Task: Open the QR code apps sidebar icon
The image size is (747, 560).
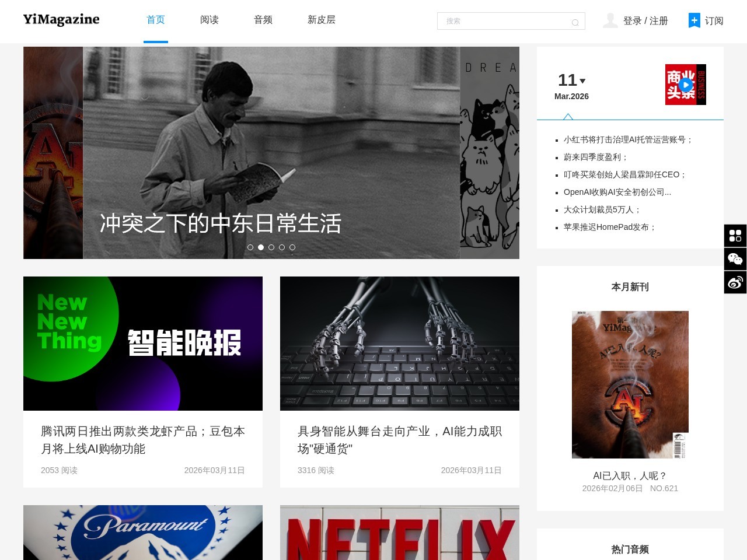Action: (735, 236)
